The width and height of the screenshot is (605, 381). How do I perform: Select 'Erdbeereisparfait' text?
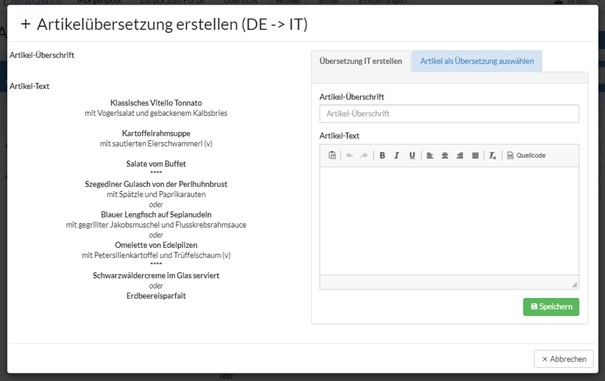tap(156, 296)
